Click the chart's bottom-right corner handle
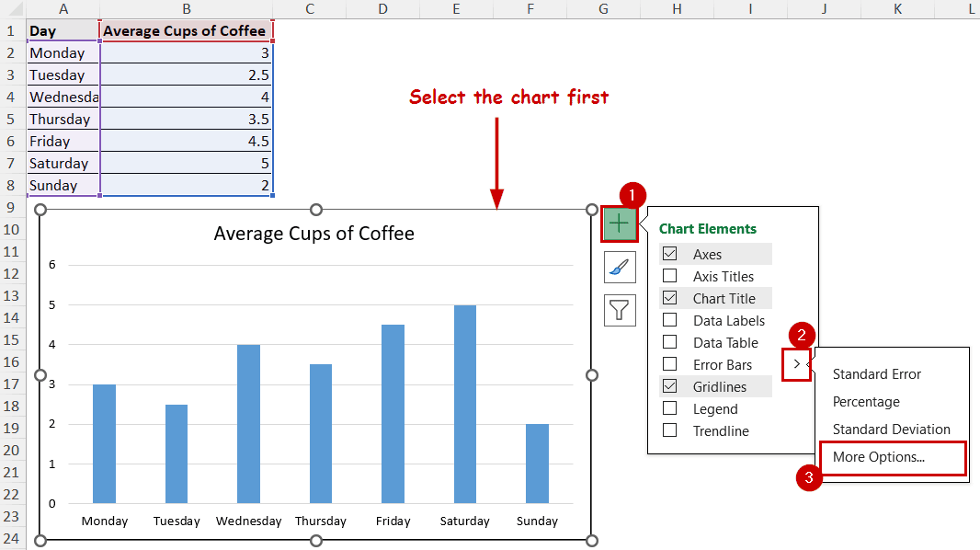Viewport: 980px width, 550px height. point(592,541)
